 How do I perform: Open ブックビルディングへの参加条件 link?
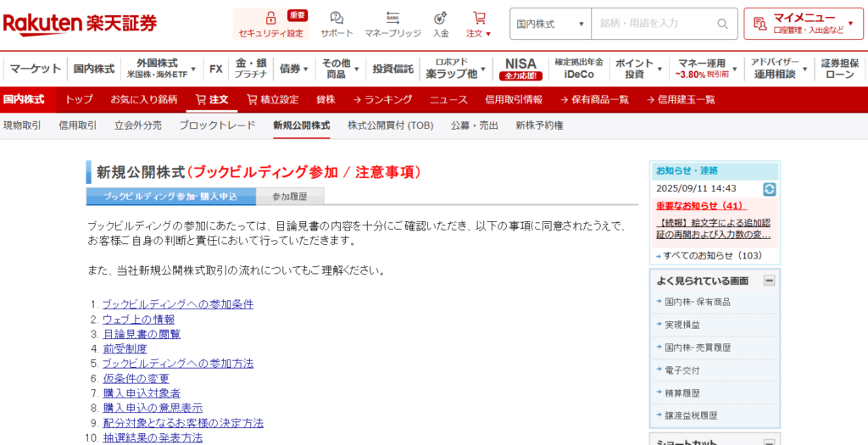177,304
